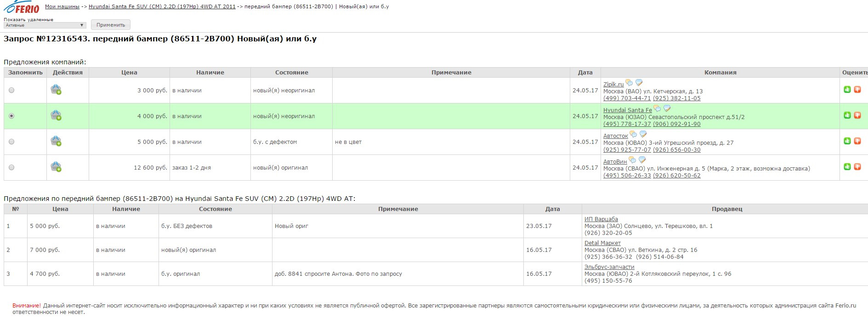Click the 4 700 руб. price cell
Screen dimensions: 868x325
(x=60, y=274)
